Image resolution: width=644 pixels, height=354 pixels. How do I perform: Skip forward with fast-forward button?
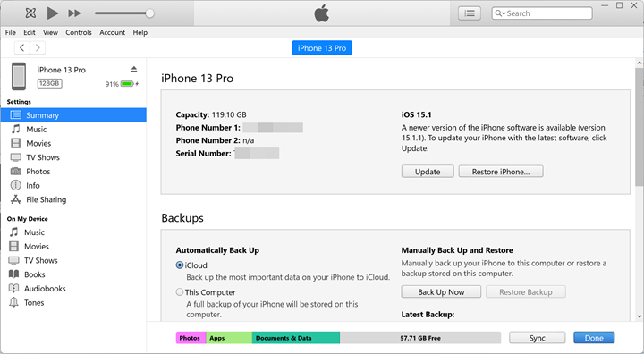[x=74, y=13]
